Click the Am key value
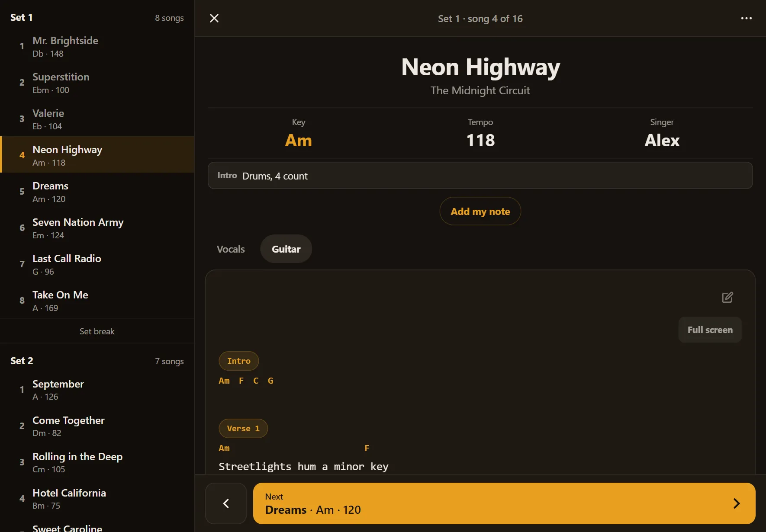The image size is (766, 532). click(x=298, y=140)
